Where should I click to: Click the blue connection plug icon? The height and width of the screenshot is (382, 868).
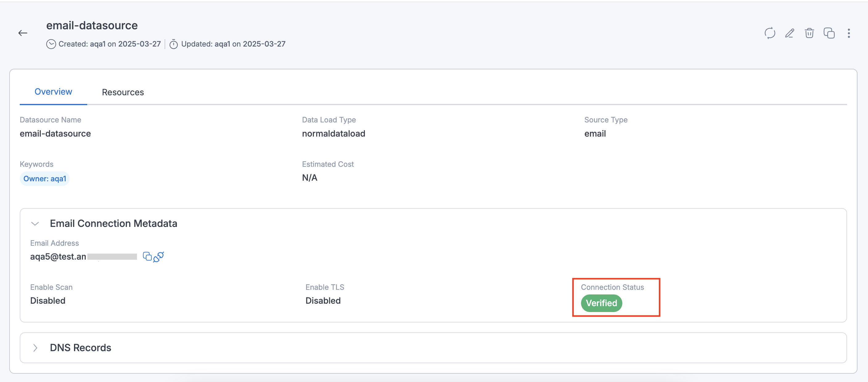pos(159,257)
